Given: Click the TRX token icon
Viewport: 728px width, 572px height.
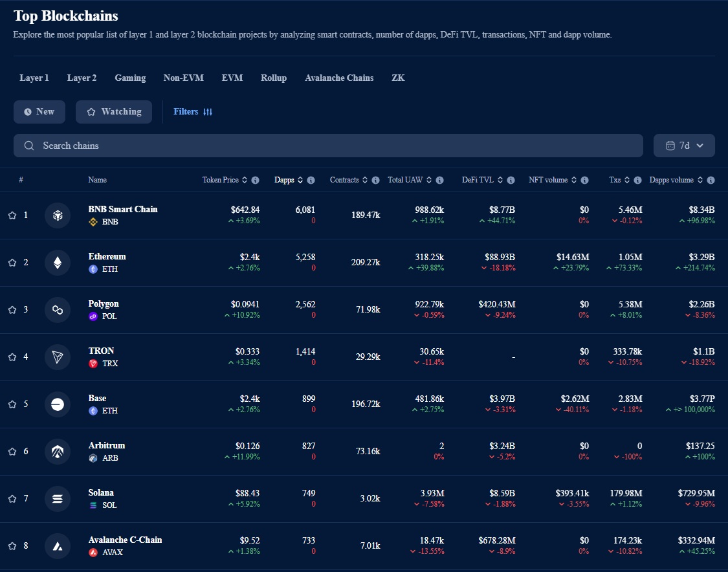Looking at the screenshot, I should click(93, 364).
